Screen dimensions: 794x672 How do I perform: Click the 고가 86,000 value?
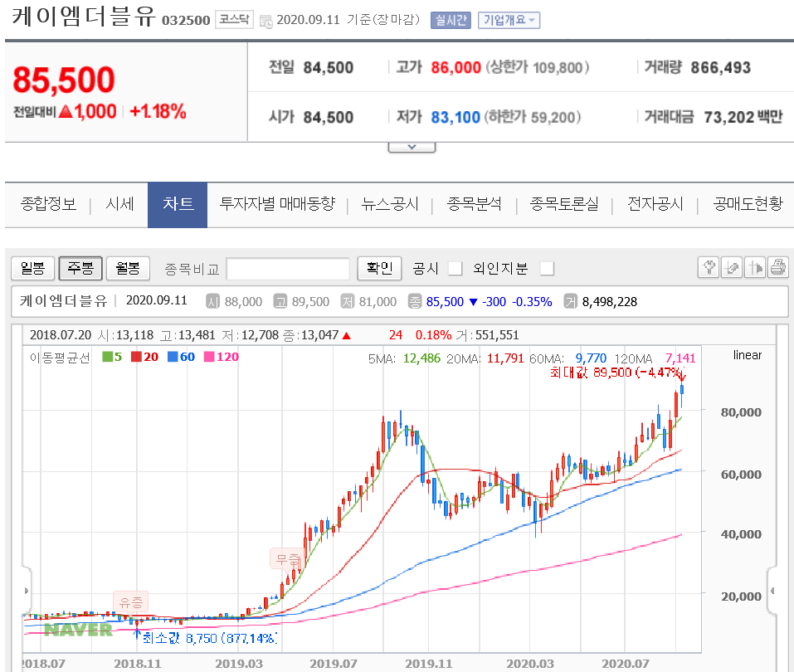pyautogui.click(x=455, y=67)
